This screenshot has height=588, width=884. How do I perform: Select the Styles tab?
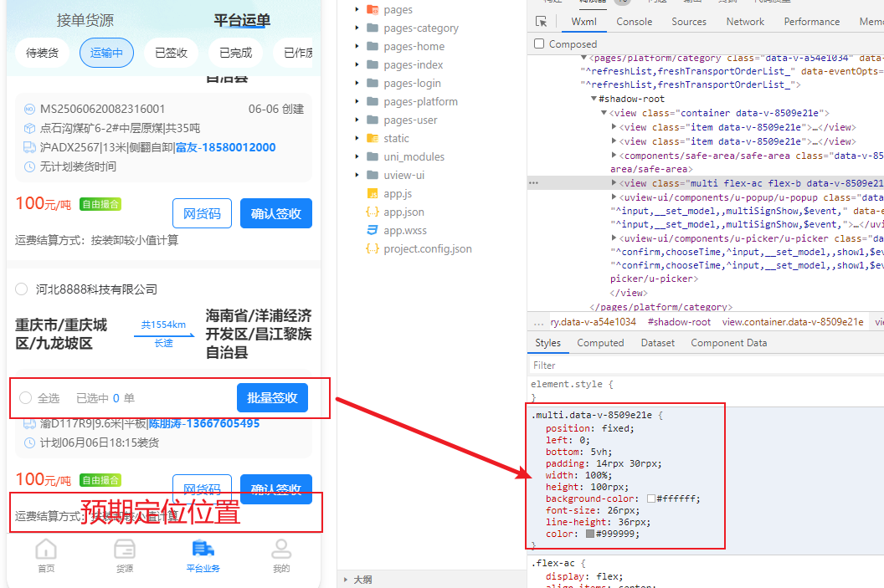coord(548,343)
